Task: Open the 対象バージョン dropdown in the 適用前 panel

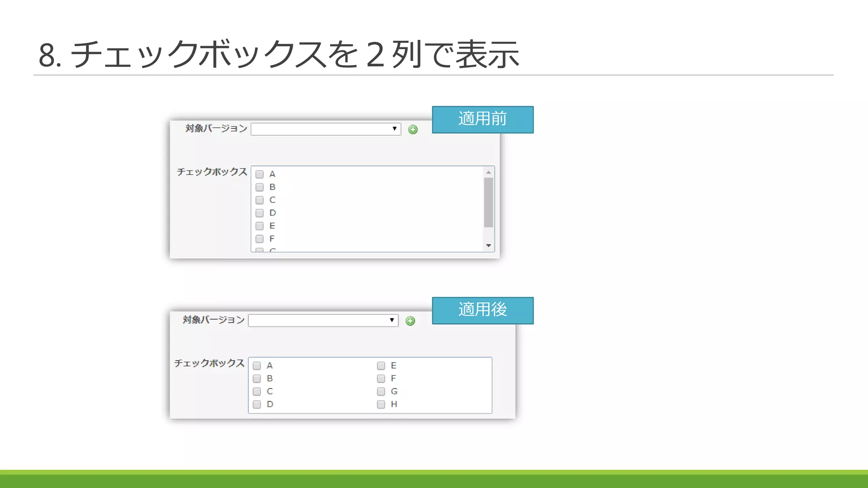Action: click(326, 129)
